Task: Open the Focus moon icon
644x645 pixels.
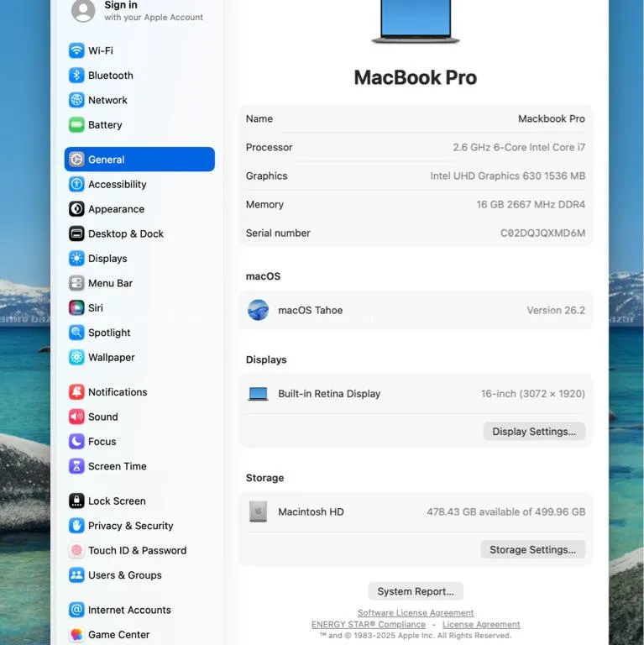Action: (x=76, y=442)
